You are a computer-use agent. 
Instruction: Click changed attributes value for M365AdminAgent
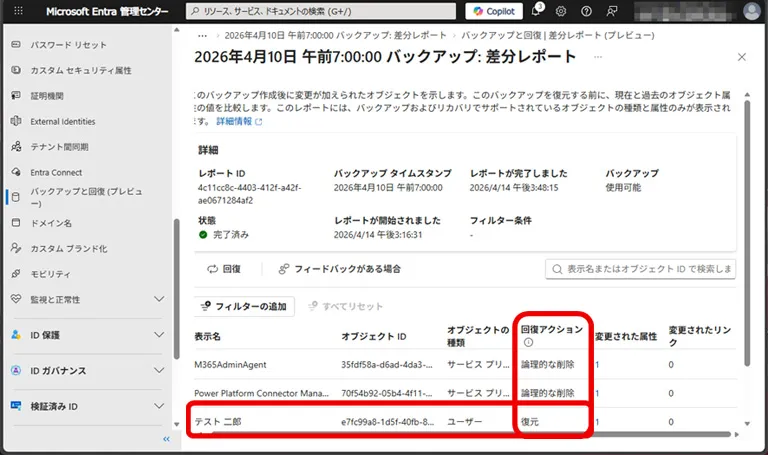pyautogui.click(x=597, y=365)
